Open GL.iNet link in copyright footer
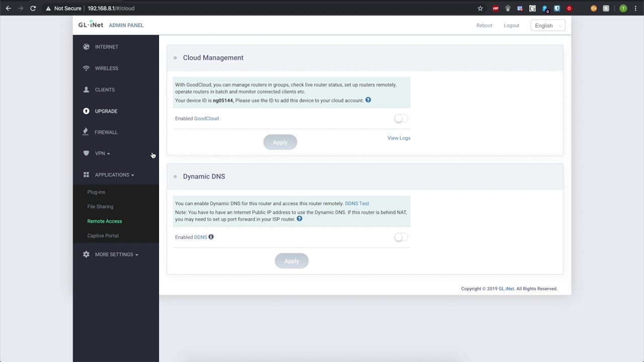This screenshot has width=644, height=362. [x=506, y=289]
